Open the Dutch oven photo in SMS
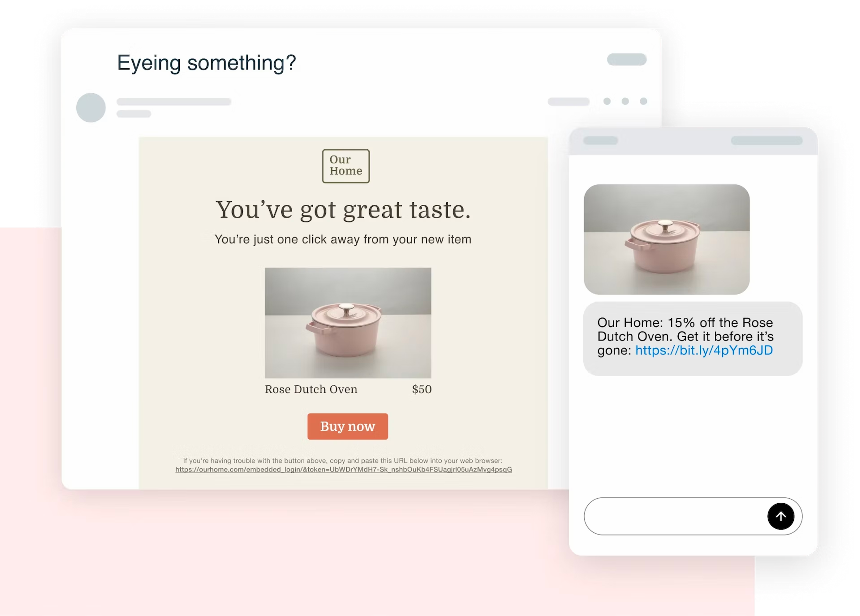 [x=666, y=239]
